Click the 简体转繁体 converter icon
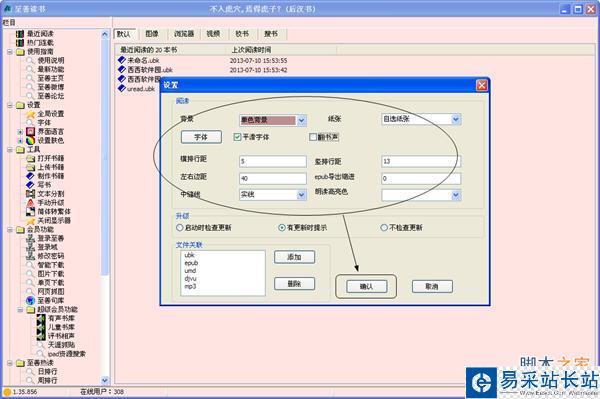This screenshot has height=399, width=600. click(30, 211)
